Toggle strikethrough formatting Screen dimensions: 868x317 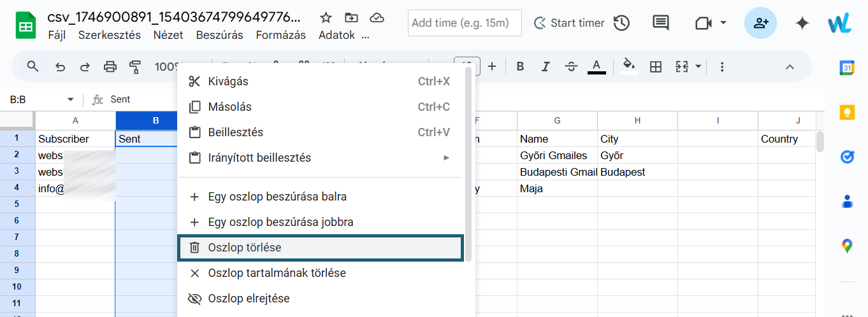pyautogui.click(x=571, y=66)
